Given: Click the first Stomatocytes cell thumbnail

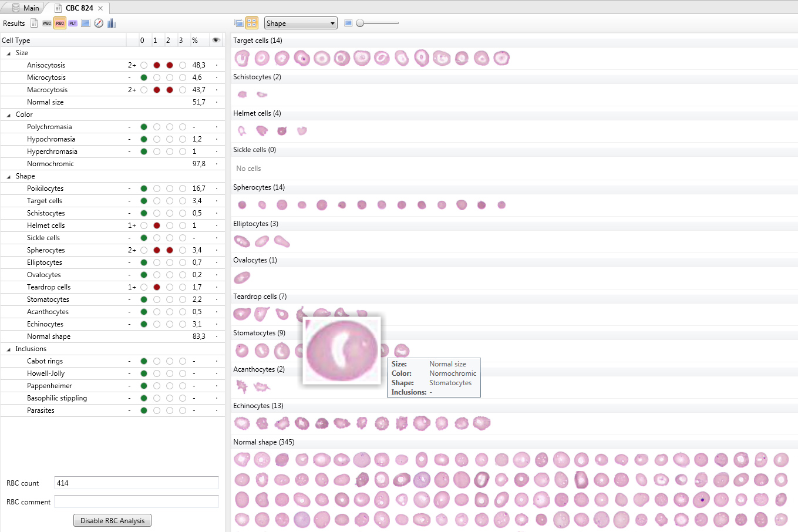Looking at the screenshot, I should point(242,351).
